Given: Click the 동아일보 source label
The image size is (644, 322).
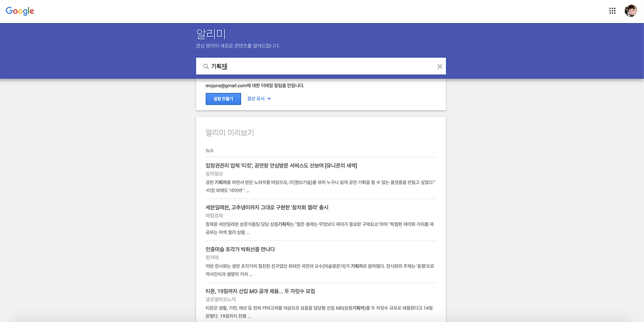Looking at the screenshot, I should tap(213, 173).
